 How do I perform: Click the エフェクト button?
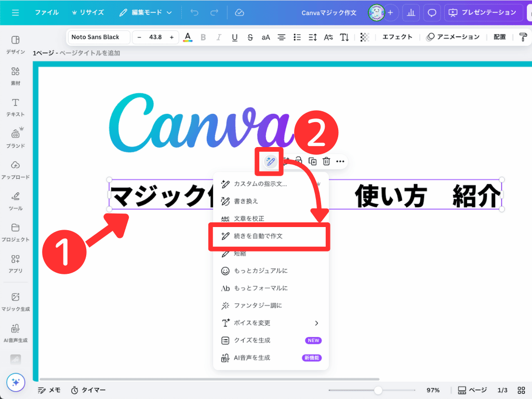pos(397,37)
